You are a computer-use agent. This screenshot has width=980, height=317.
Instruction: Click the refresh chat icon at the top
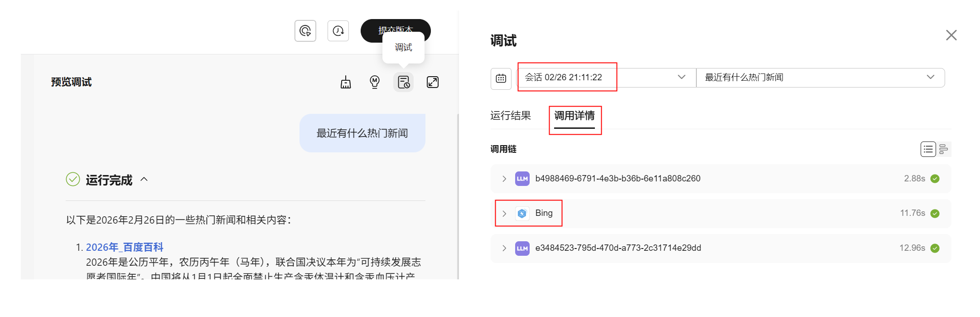[305, 31]
